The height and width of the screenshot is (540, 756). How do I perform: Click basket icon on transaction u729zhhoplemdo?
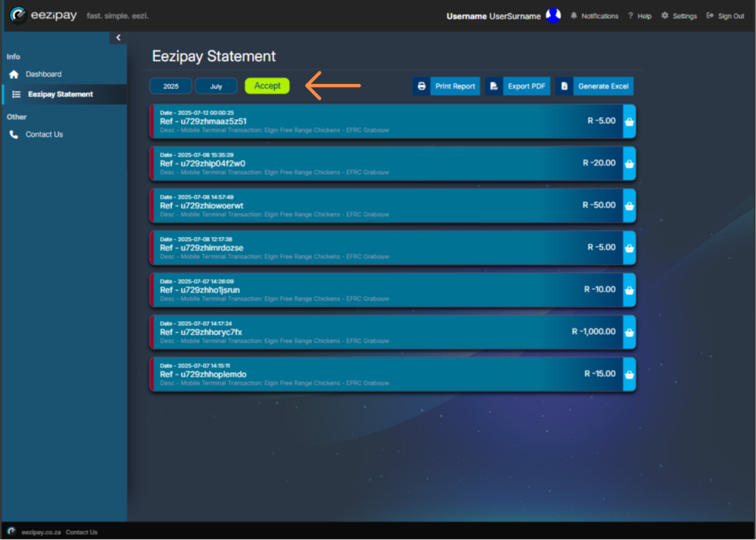pyautogui.click(x=630, y=374)
